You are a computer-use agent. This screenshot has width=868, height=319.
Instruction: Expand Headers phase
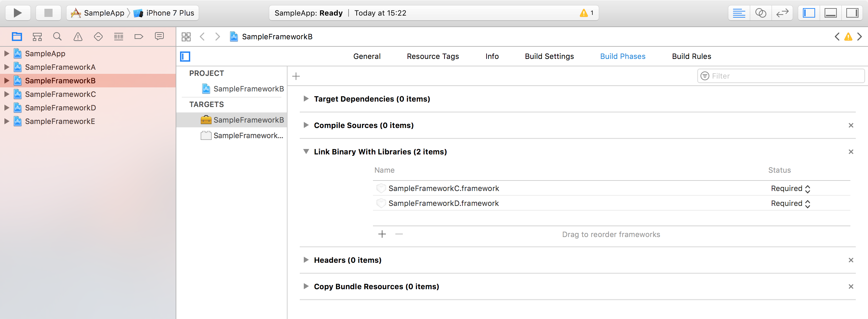click(x=306, y=260)
